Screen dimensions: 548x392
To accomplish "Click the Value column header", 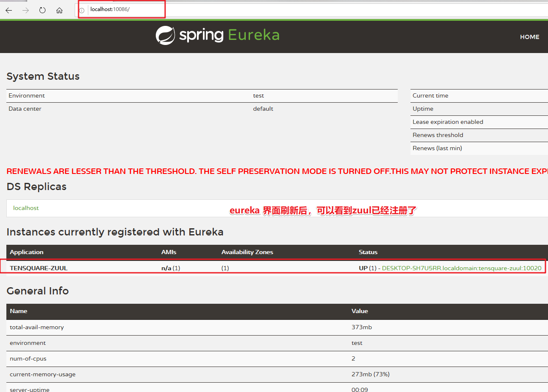I will 360,311.
